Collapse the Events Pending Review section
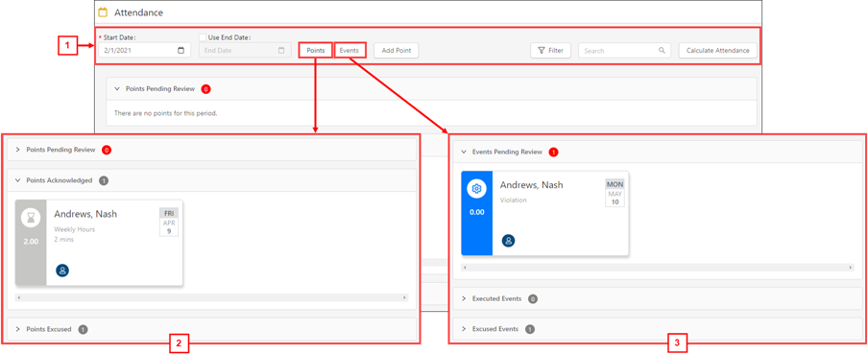868x354 pixels. click(464, 152)
